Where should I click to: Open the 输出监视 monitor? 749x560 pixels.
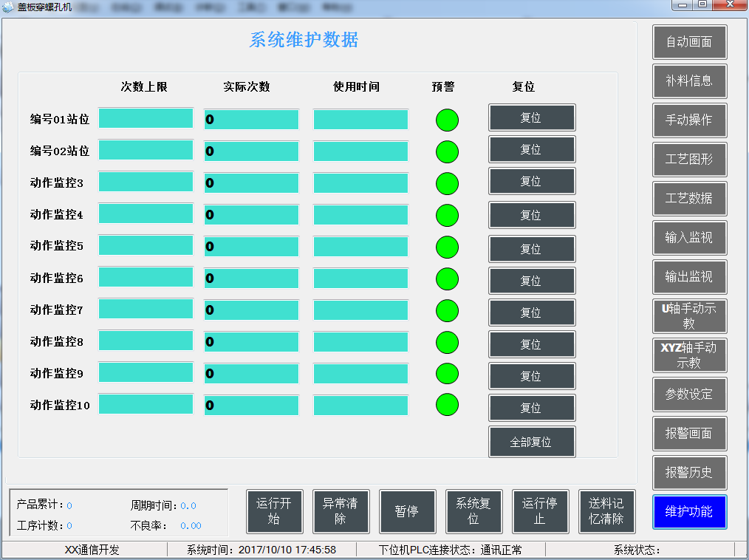(x=689, y=277)
